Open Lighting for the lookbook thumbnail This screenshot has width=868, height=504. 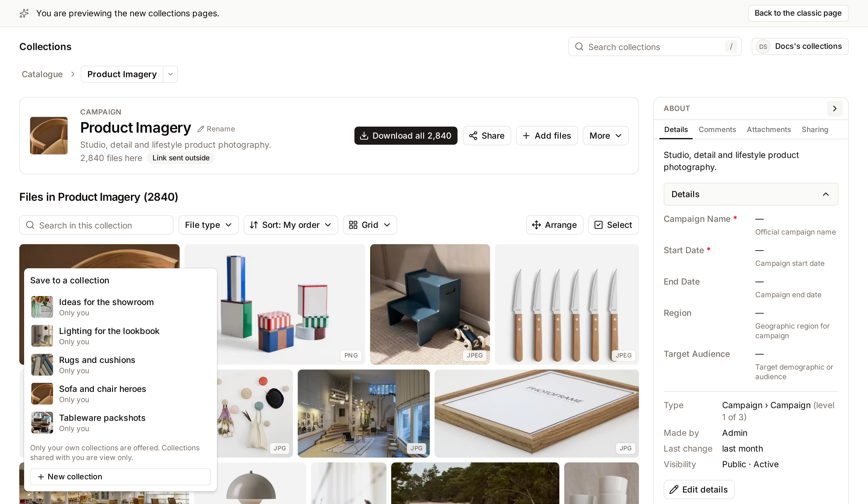click(x=42, y=335)
